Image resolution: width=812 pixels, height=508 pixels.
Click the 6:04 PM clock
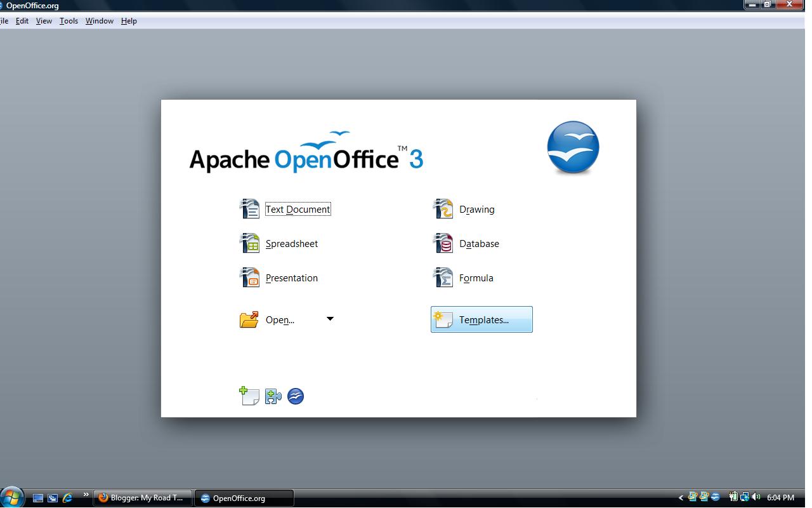780,498
